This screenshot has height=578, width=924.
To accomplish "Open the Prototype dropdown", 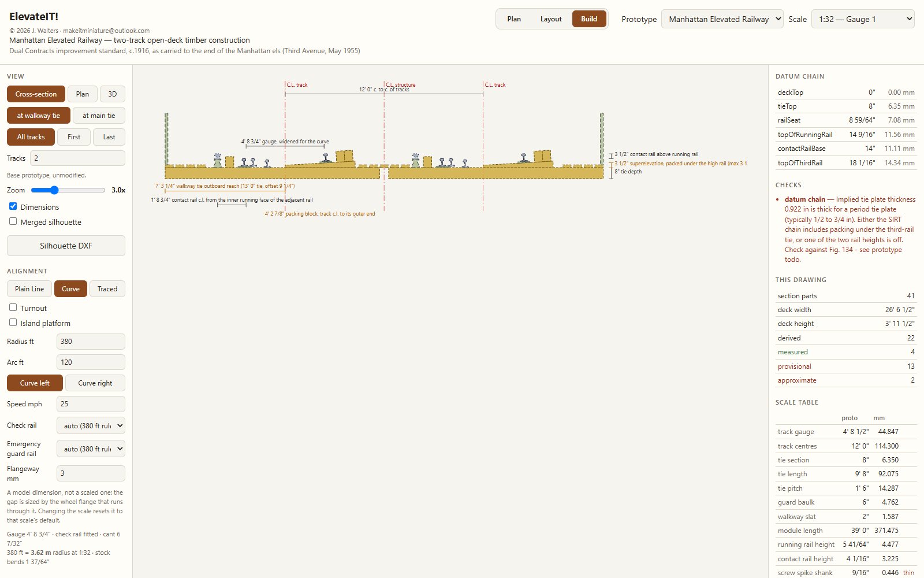I will [x=722, y=19].
